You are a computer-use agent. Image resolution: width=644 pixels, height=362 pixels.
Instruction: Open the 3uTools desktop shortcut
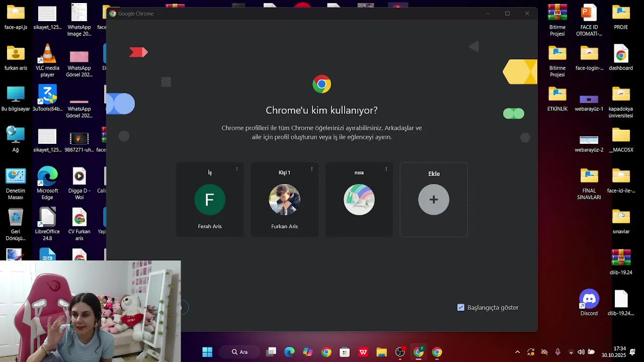click(47, 99)
